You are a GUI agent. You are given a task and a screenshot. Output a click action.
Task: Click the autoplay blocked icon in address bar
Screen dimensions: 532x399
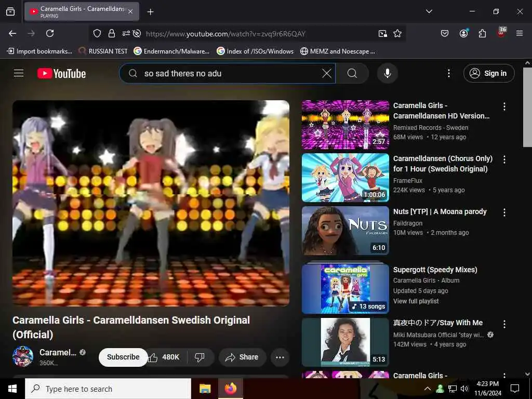point(137,33)
